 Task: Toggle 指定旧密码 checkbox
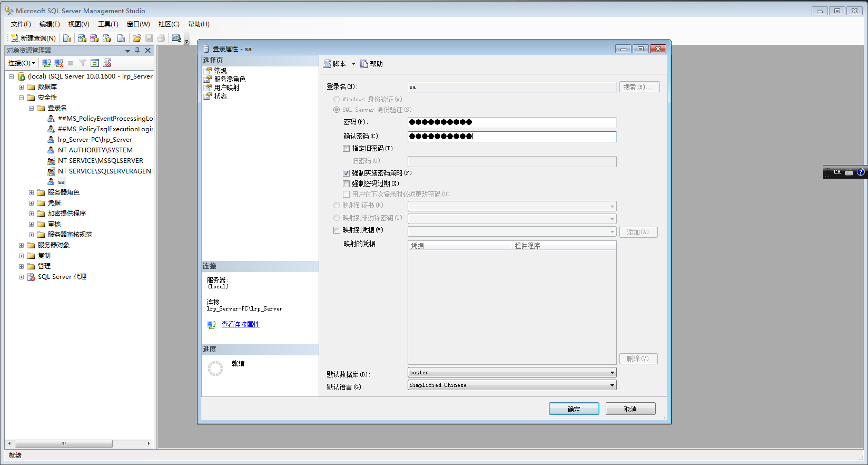(x=347, y=149)
